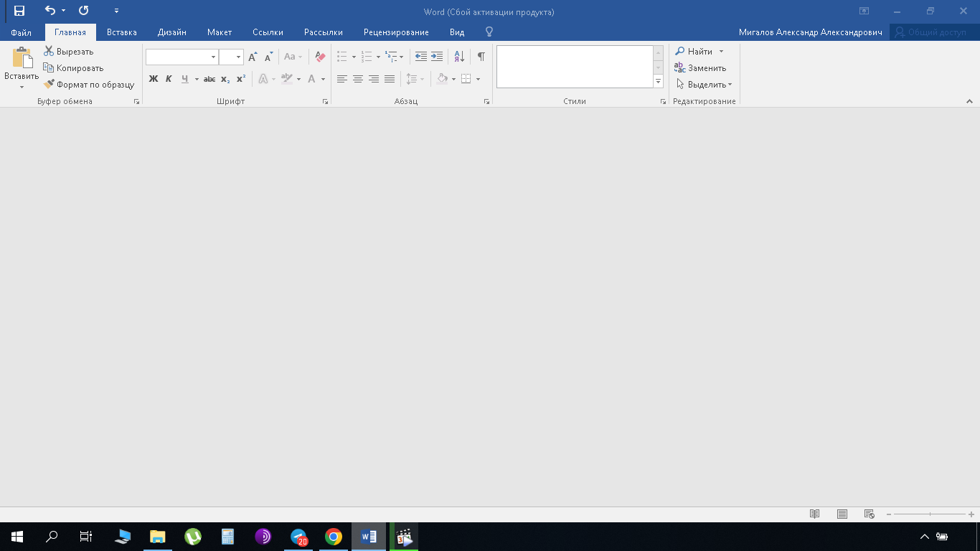Screen dimensions: 980x551
Task: Toggle Italic (К) formatting
Action: (x=169, y=79)
